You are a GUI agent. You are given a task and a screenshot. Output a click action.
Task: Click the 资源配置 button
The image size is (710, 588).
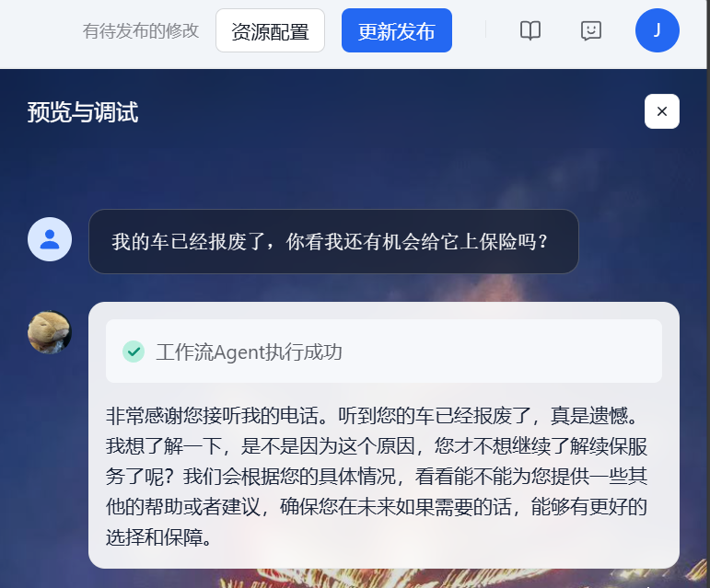(270, 30)
